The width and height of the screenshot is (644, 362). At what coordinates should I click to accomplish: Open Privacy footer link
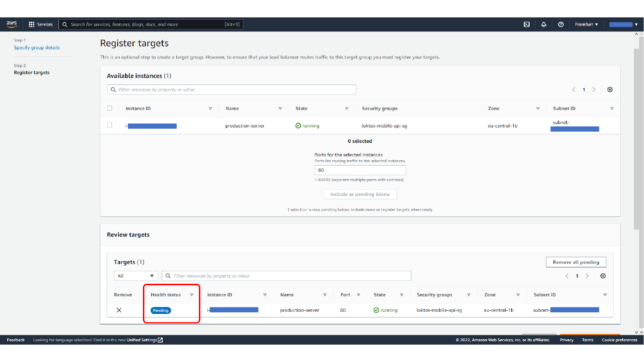pos(567,340)
